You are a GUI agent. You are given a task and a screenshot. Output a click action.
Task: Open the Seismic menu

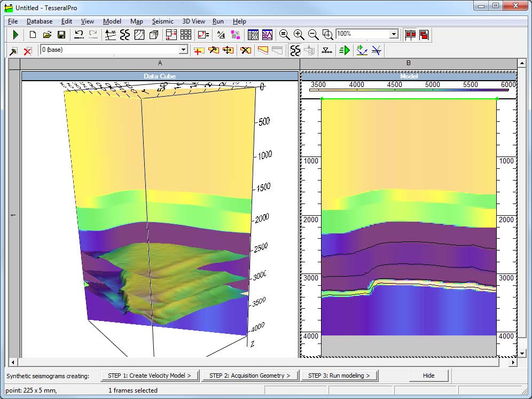(x=162, y=21)
